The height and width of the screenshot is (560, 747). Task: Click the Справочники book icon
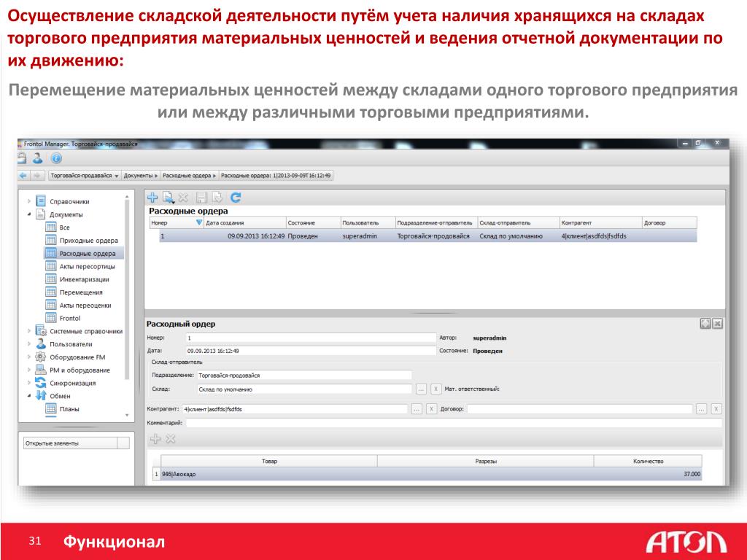point(41,201)
